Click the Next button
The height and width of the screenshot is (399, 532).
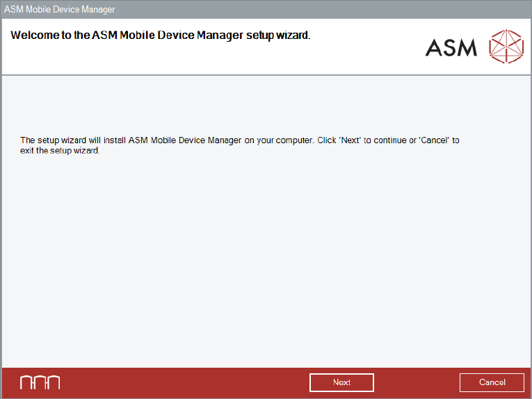341,382
